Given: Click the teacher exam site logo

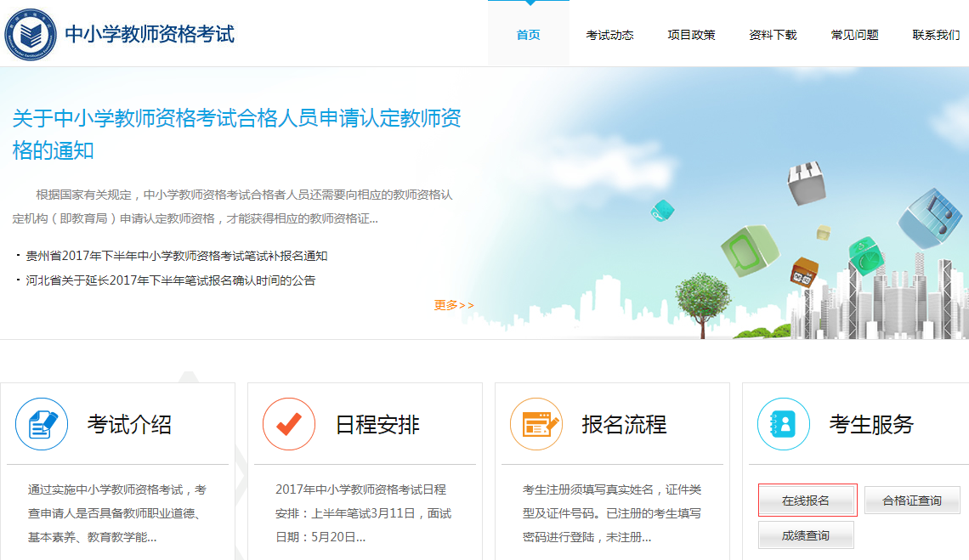Looking at the screenshot, I should point(31,35).
